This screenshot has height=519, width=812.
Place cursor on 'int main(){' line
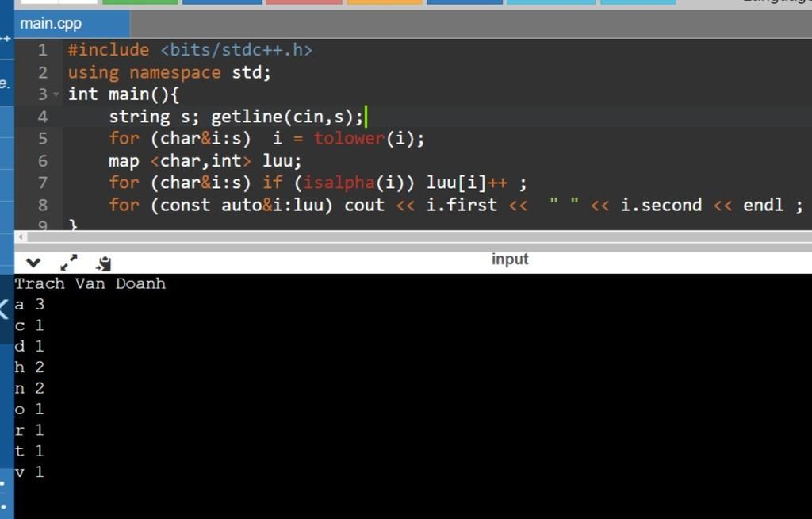[x=124, y=94]
